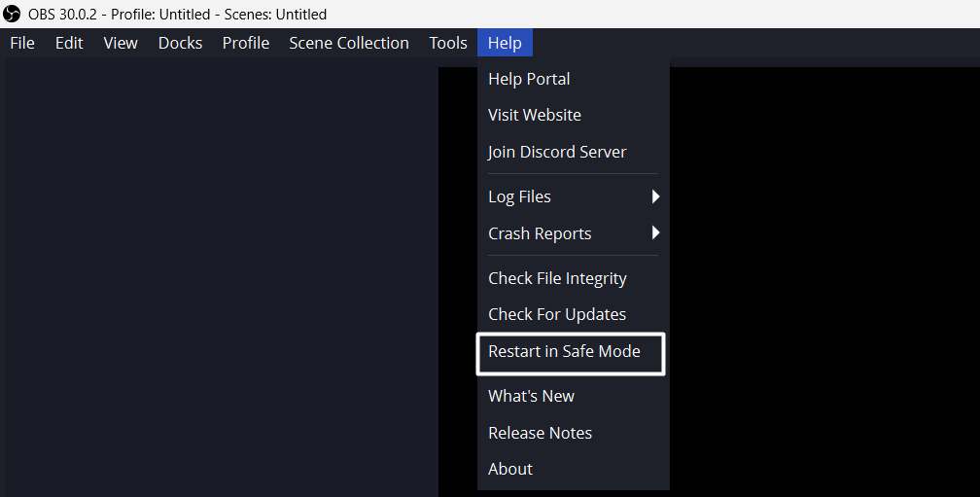
Task: Select Help Portal from the menu
Action: 529,79
